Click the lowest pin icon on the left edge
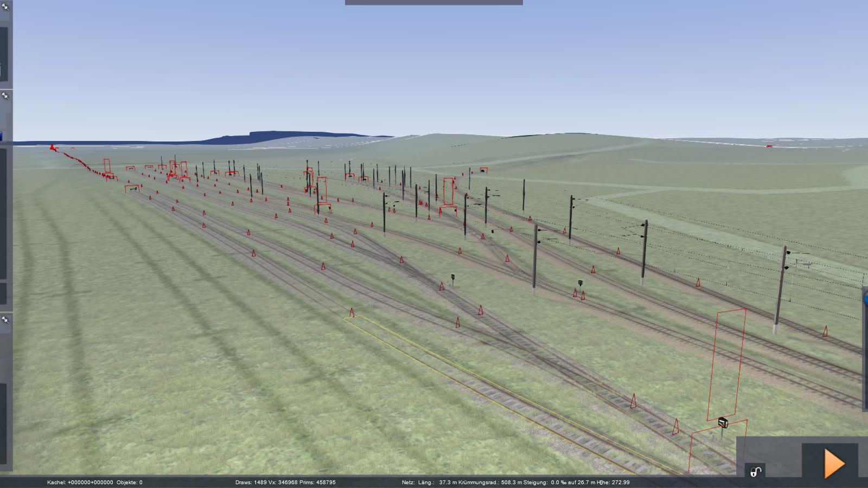Image resolution: width=868 pixels, height=488 pixels. [5, 320]
